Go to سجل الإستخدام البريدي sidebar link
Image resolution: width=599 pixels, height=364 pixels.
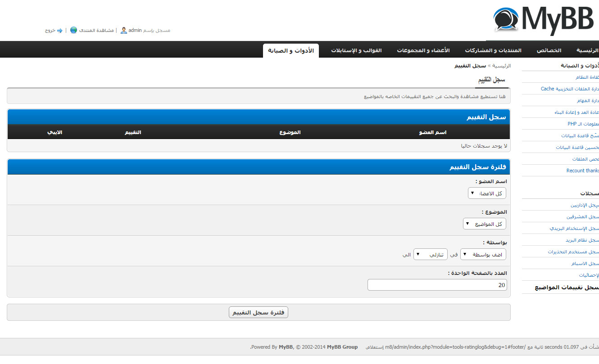pyautogui.click(x=574, y=229)
